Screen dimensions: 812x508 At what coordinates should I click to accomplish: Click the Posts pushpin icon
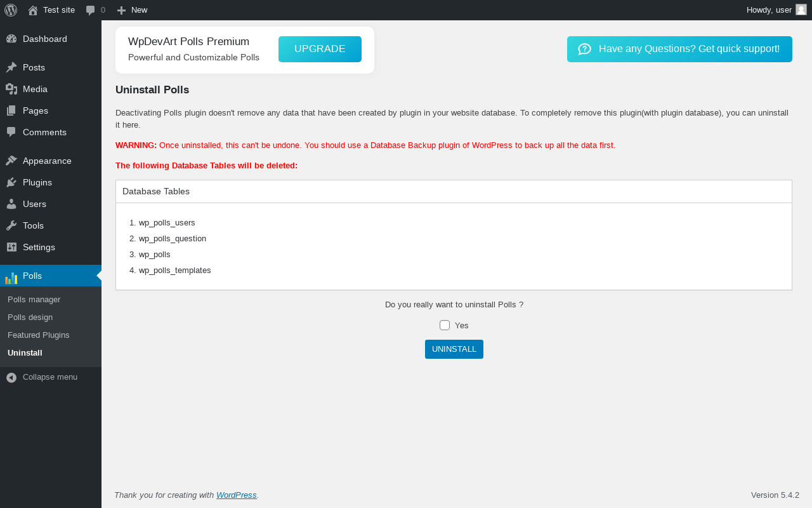11,67
